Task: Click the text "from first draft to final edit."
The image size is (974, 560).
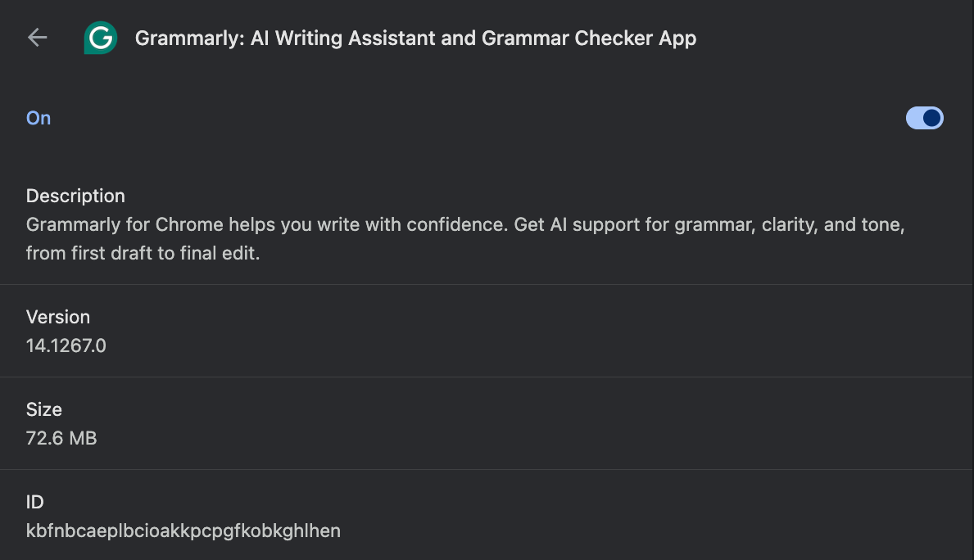Action: pos(143,253)
